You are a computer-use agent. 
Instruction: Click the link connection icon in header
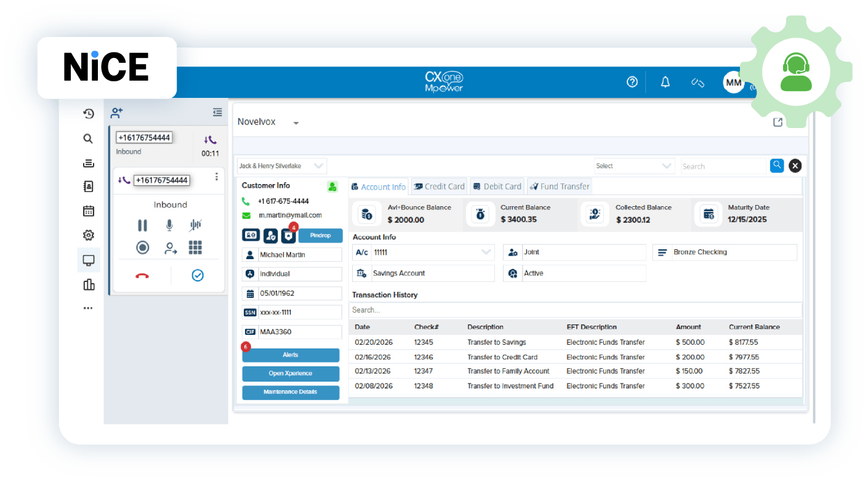pyautogui.click(x=697, y=82)
